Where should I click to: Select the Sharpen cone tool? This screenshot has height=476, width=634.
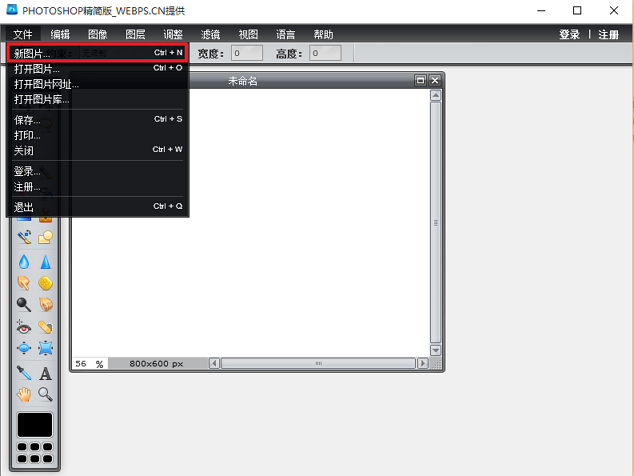coord(45,262)
